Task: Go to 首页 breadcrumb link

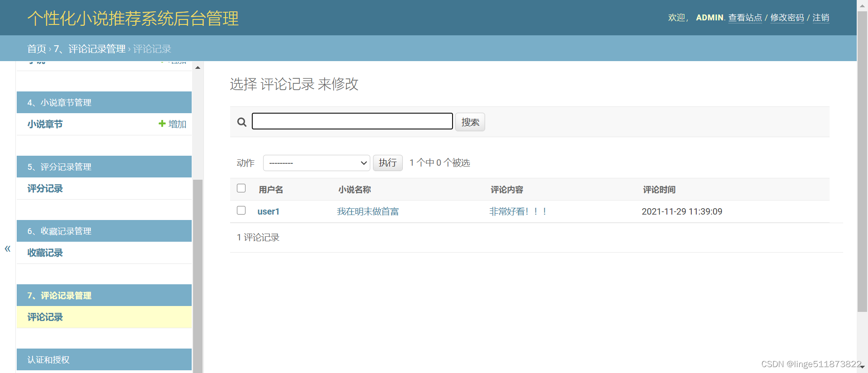Action: click(x=37, y=49)
